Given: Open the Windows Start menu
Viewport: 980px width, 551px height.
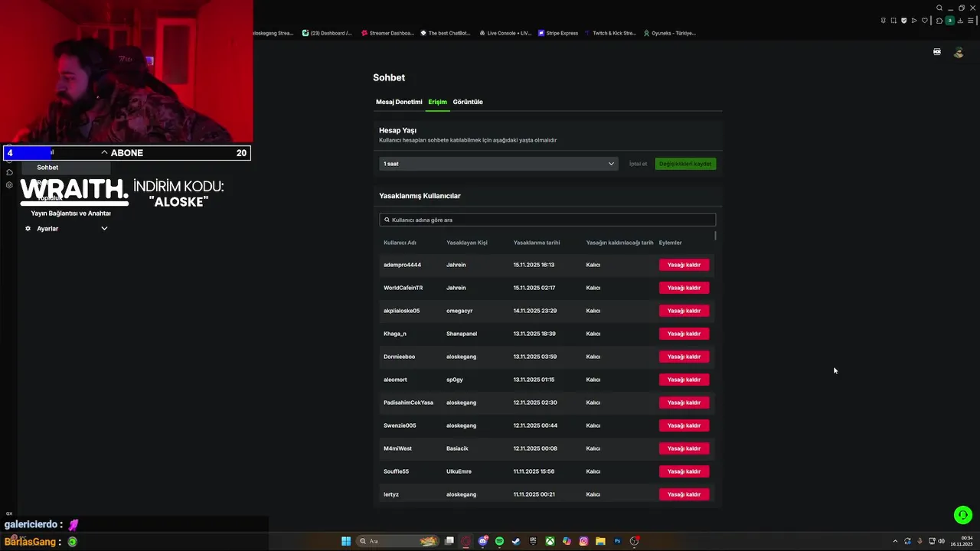Looking at the screenshot, I should point(346,541).
